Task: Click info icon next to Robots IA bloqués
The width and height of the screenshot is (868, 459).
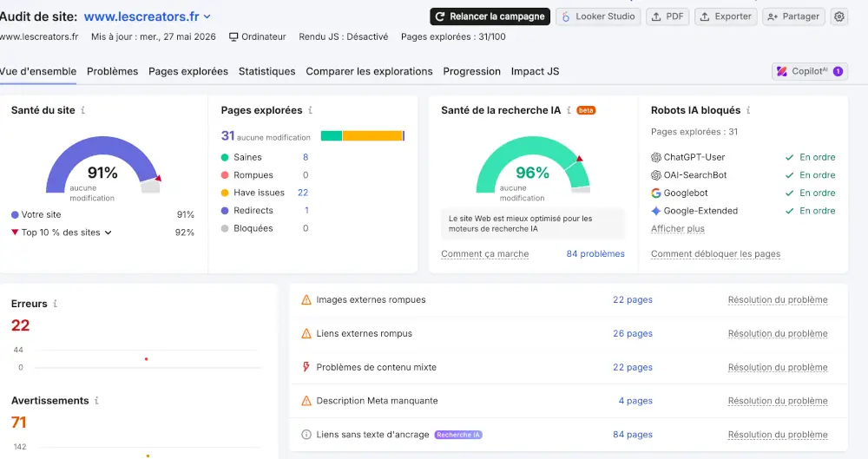Action: [748, 110]
